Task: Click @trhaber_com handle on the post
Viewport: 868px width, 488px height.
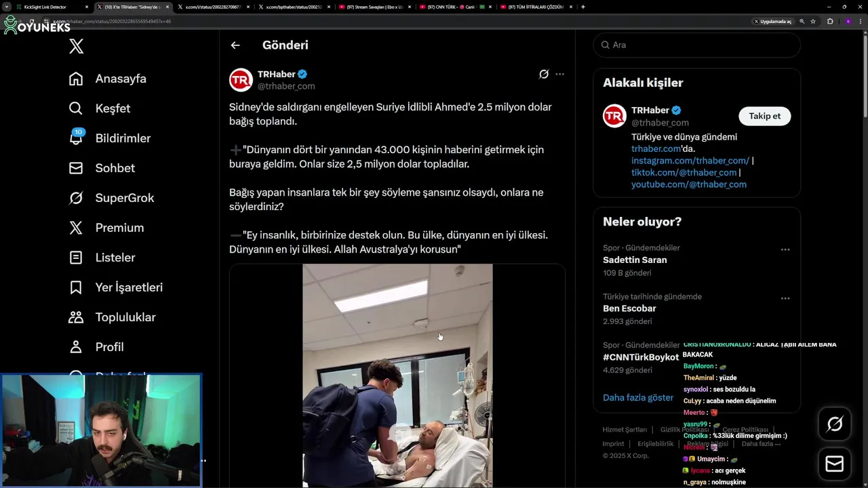Action: click(286, 86)
